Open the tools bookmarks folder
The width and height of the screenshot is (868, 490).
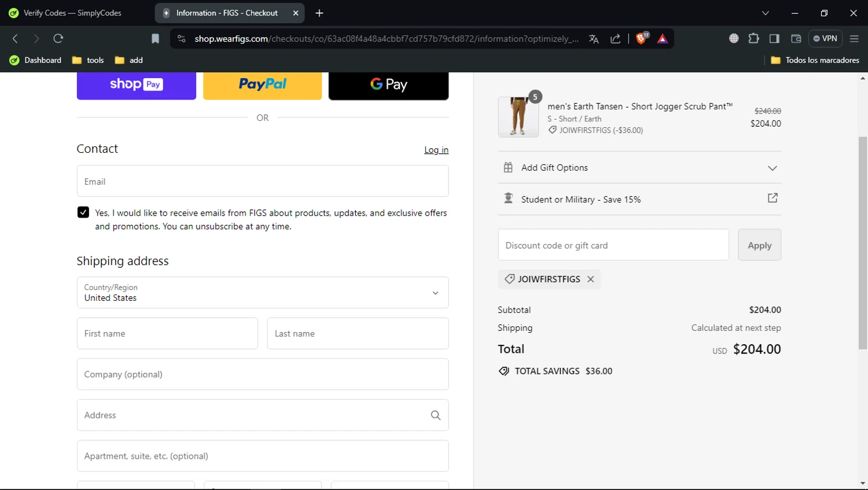click(88, 60)
